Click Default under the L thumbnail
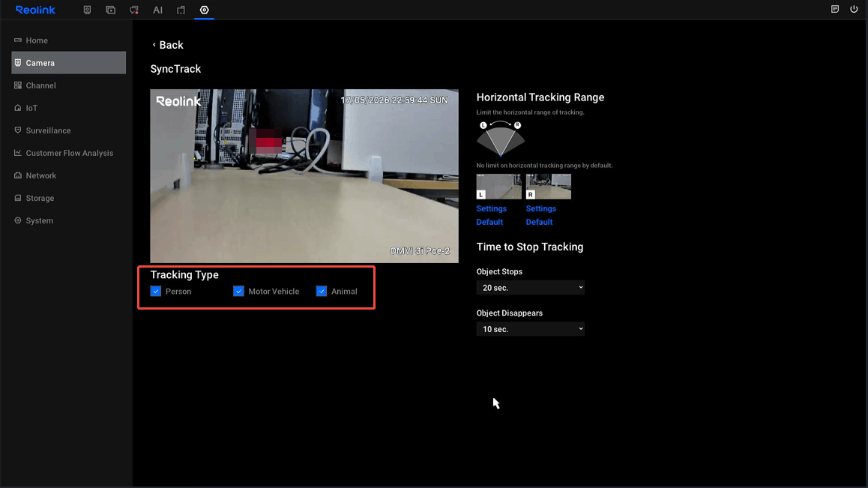868x488 pixels. point(489,222)
